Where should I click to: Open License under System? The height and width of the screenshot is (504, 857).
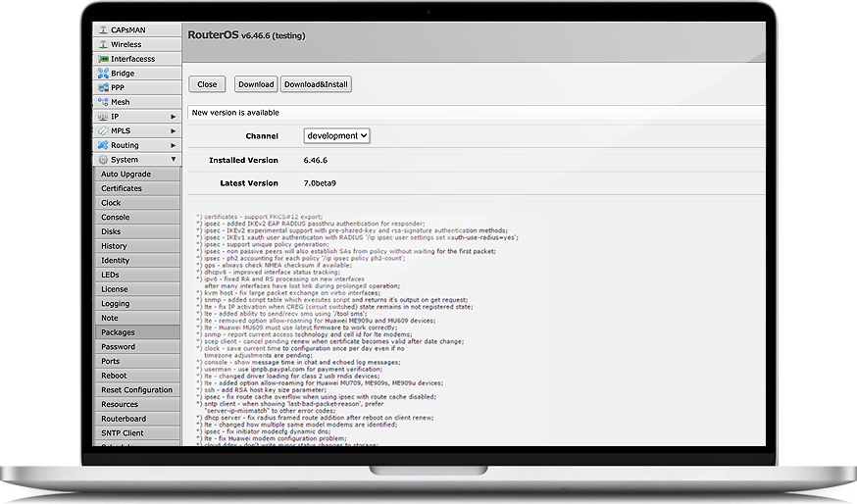click(137, 289)
